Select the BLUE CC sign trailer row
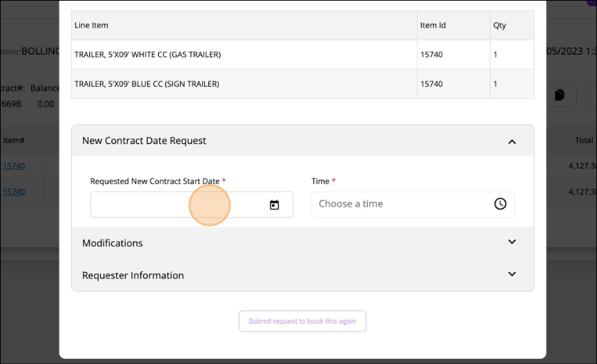597x364 pixels. (x=147, y=84)
